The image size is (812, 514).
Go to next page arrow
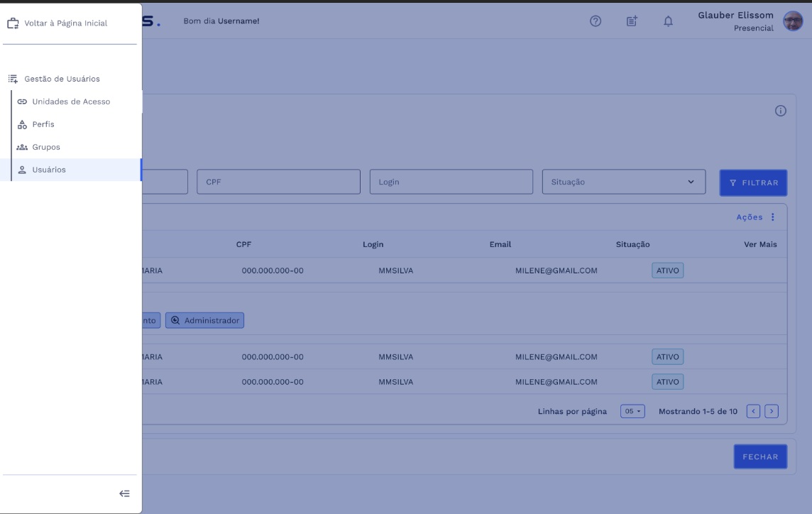click(x=772, y=411)
